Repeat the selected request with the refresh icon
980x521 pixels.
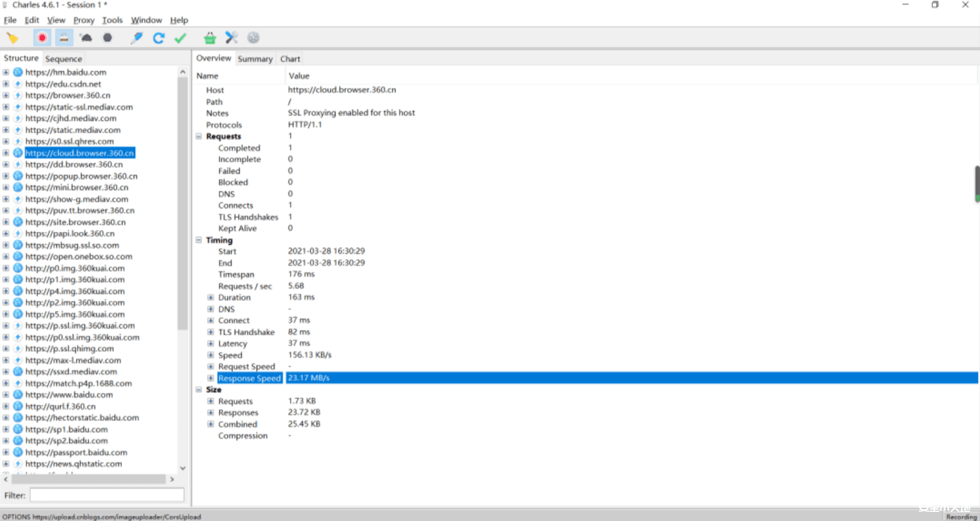pyautogui.click(x=158, y=38)
